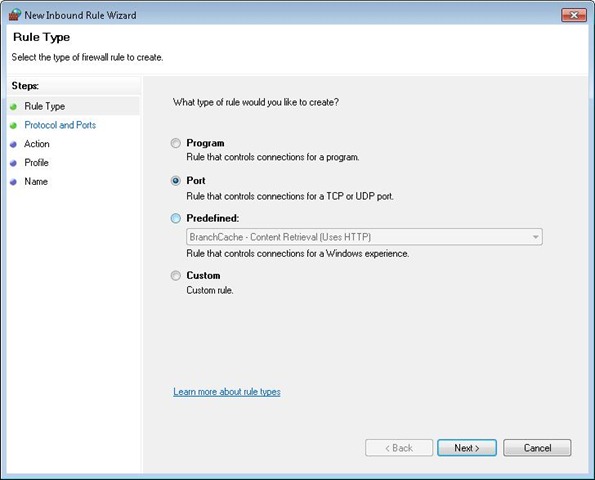
Task: Click the Next button
Action: coord(467,448)
